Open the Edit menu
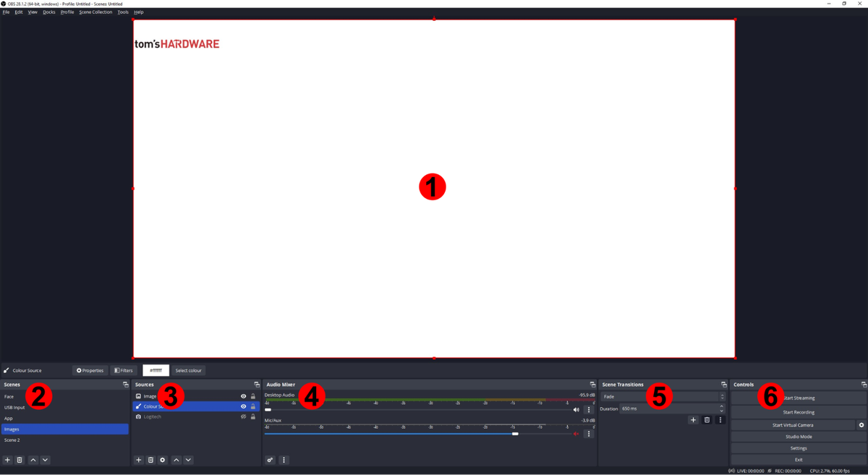This screenshot has width=868, height=475. pyautogui.click(x=18, y=12)
